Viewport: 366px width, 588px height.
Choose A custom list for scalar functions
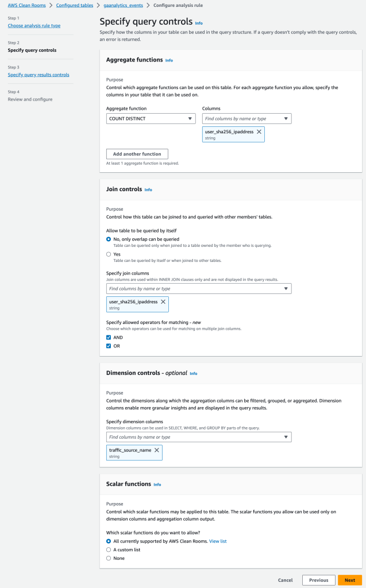[109, 550]
